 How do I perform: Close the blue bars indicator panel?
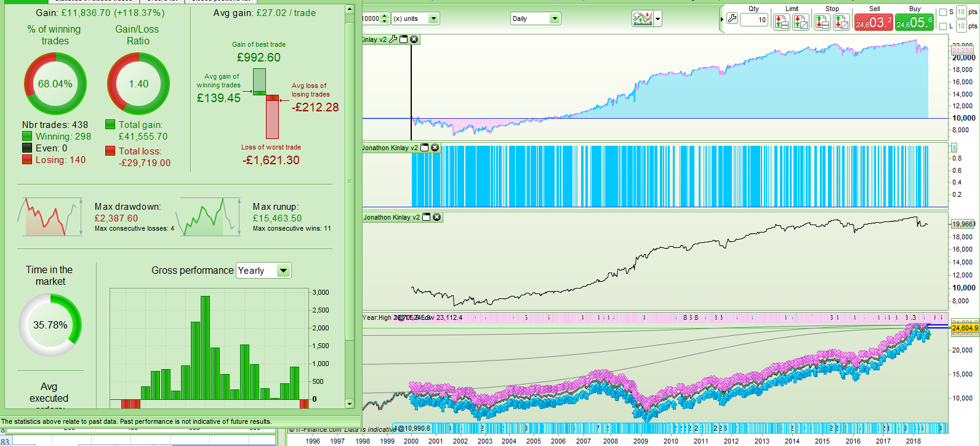click(x=435, y=148)
